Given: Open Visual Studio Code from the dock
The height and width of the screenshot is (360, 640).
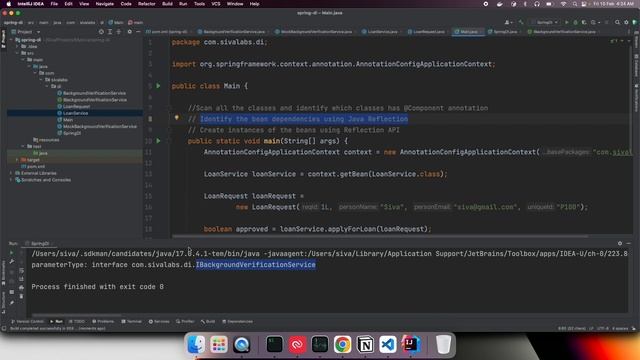Looking at the screenshot, I should tap(387, 344).
